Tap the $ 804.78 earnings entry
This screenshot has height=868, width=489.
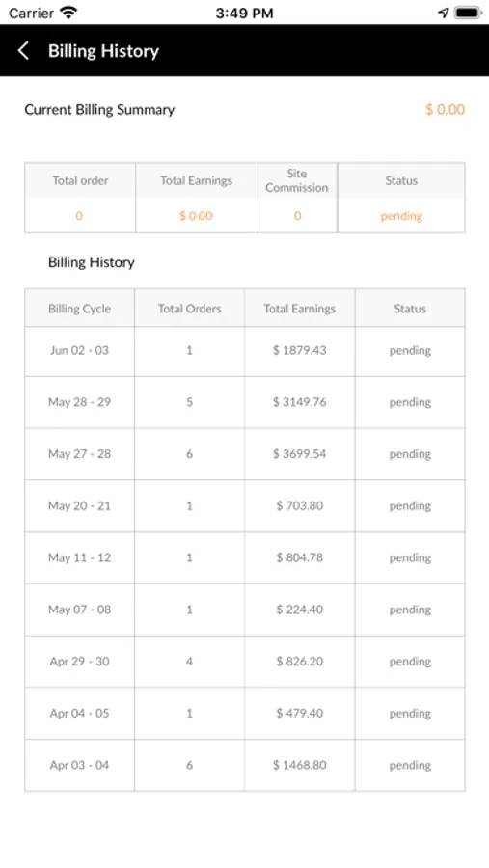(x=300, y=557)
